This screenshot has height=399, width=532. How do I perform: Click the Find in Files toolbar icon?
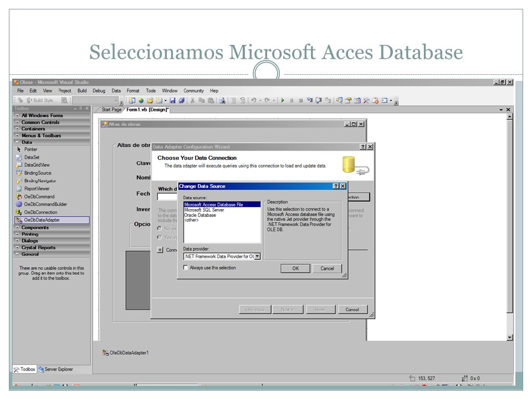point(222,100)
